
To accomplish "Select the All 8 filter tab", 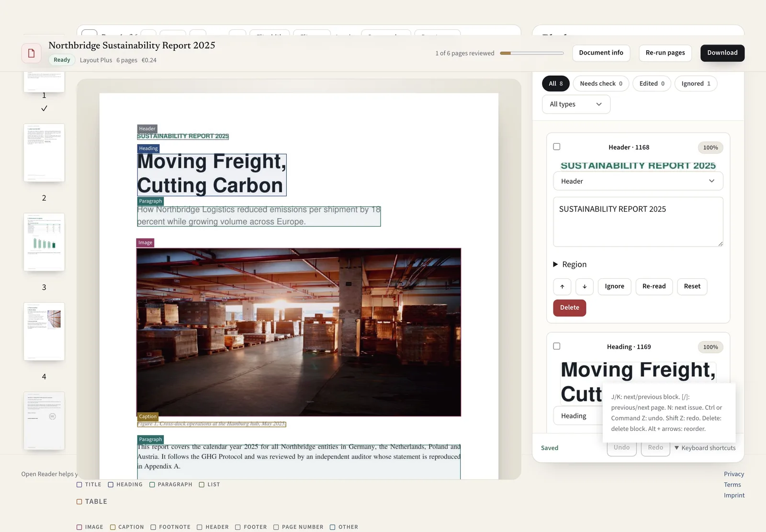I will 556,83.
